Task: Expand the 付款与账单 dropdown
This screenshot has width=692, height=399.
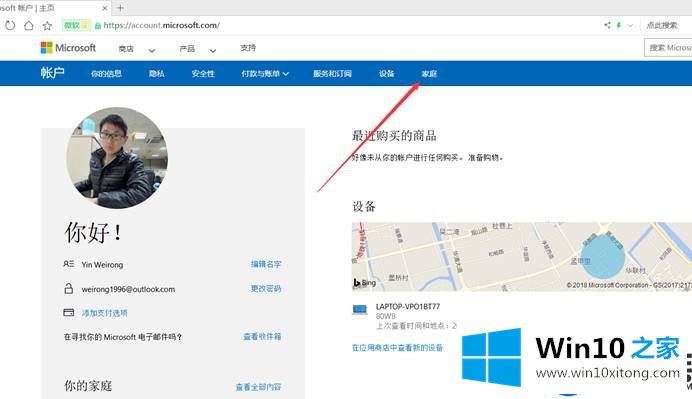Action: (x=265, y=74)
